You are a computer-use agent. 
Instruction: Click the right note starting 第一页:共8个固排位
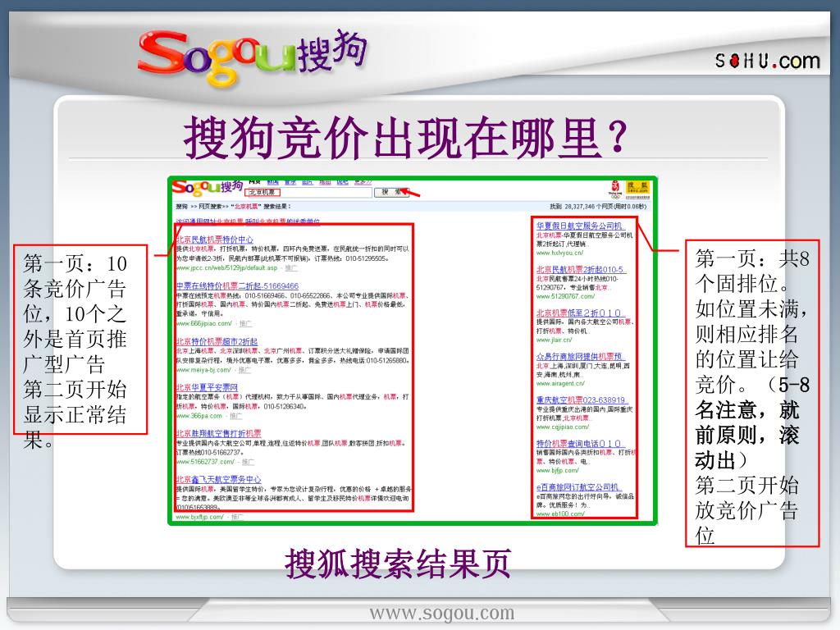pyautogui.click(x=752, y=393)
